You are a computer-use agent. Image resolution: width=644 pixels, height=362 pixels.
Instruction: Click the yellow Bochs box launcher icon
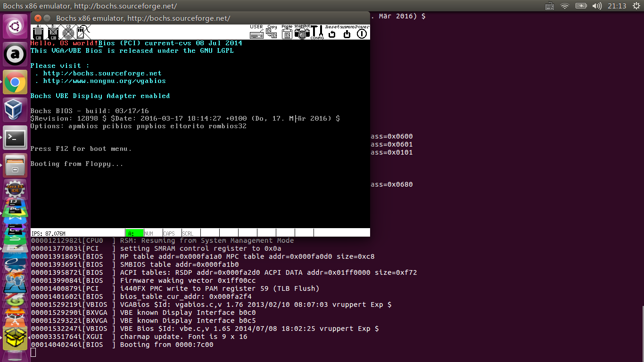point(15,337)
